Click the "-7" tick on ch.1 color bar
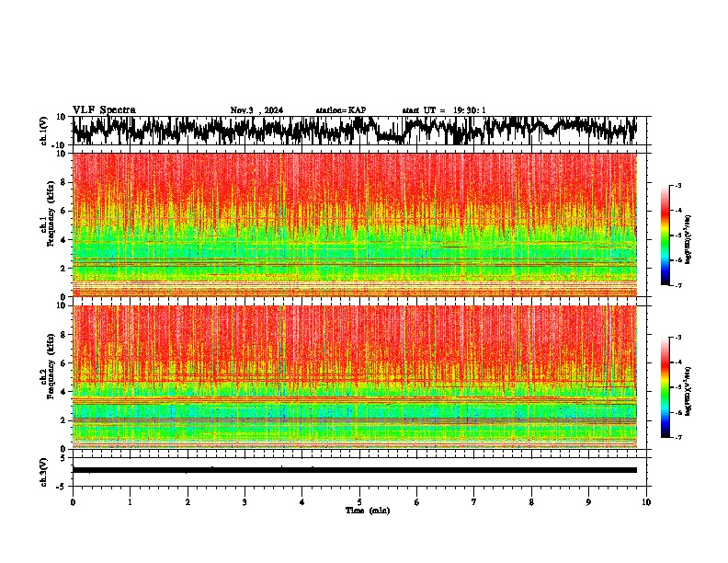This screenshot has width=728, height=563. tap(677, 285)
